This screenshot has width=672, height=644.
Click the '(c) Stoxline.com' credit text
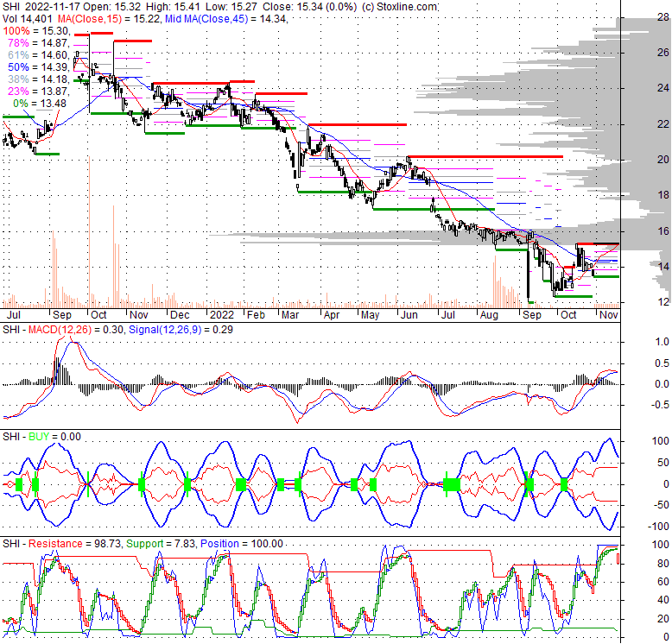click(399, 7)
